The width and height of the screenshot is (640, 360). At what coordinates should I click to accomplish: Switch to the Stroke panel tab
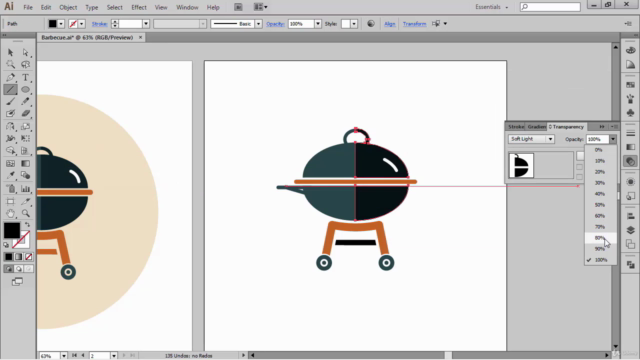pyautogui.click(x=516, y=127)
